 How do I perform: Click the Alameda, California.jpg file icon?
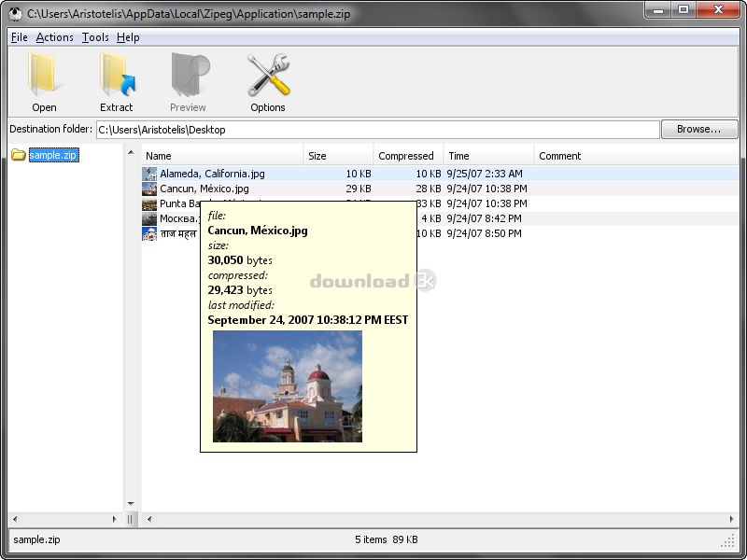click(x=148, y=173)
